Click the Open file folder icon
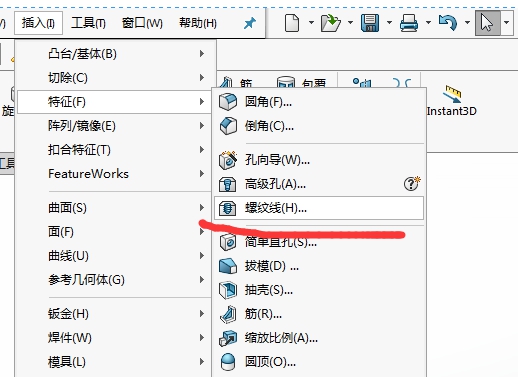The image size is (518, 377). [330, 23]
